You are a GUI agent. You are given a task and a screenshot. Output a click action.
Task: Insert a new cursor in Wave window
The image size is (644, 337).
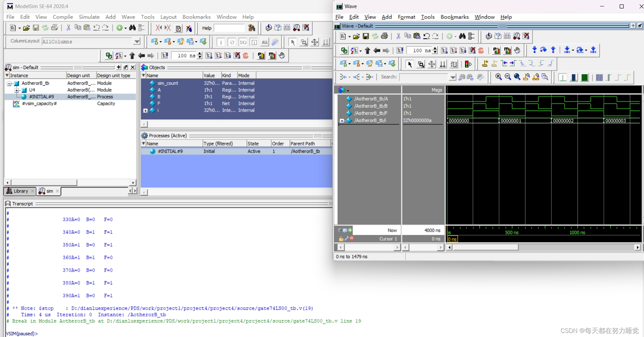point(485,64)
